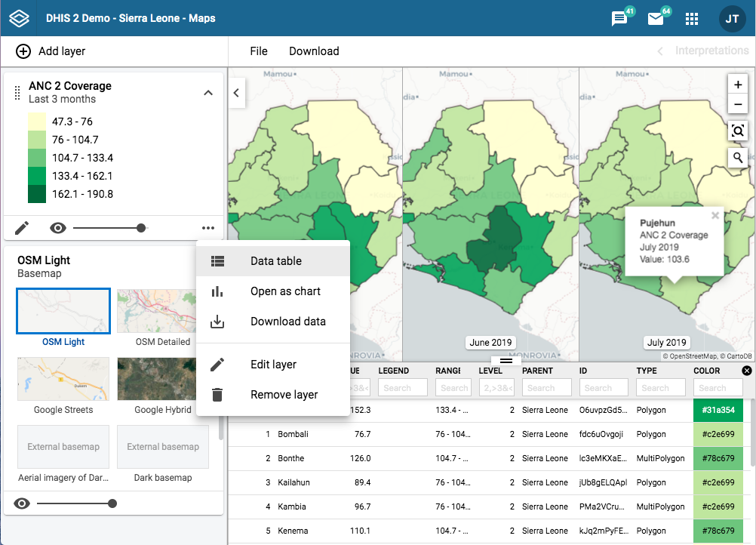Adjust the ANC 2 Coverage opacity slider
Screen dimensions: 756x545
pyautogui.click(x=110, y=228)
